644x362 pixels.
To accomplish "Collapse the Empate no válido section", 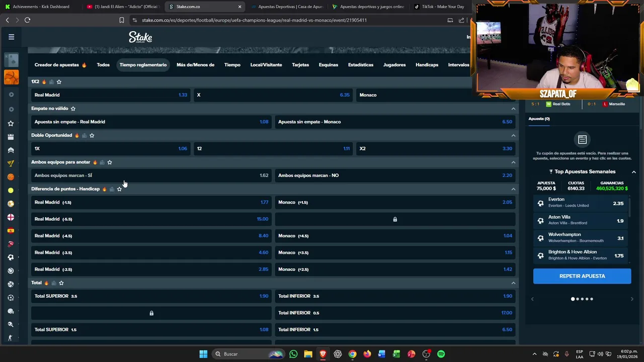I will (x=513, y=109).
